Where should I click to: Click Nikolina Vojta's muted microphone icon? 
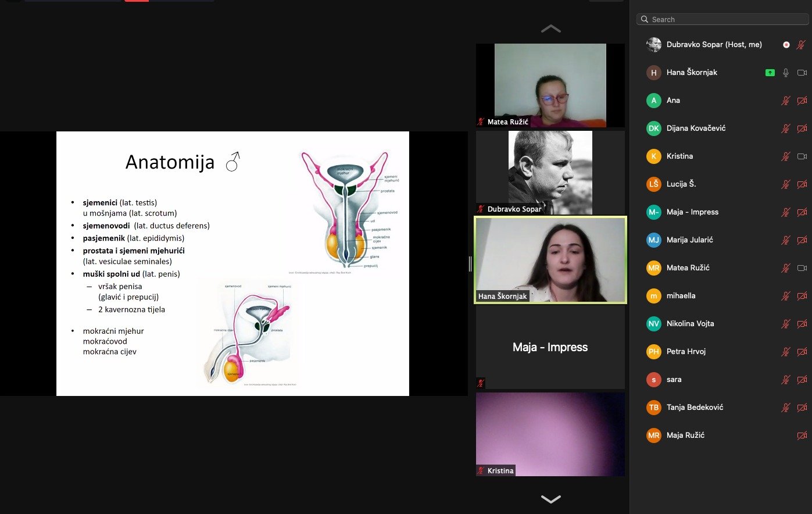[786, 324]
